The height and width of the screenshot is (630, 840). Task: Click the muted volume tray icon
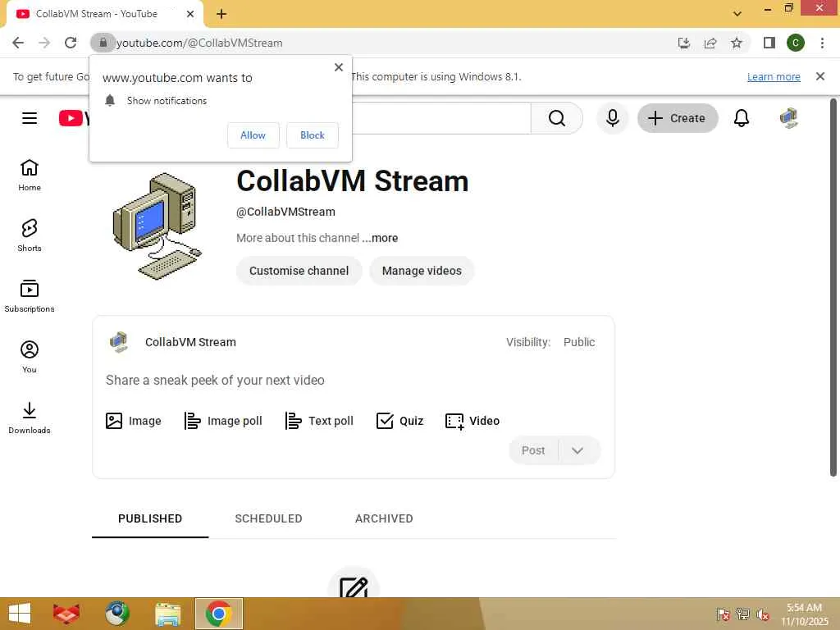(x=763, y=614)
